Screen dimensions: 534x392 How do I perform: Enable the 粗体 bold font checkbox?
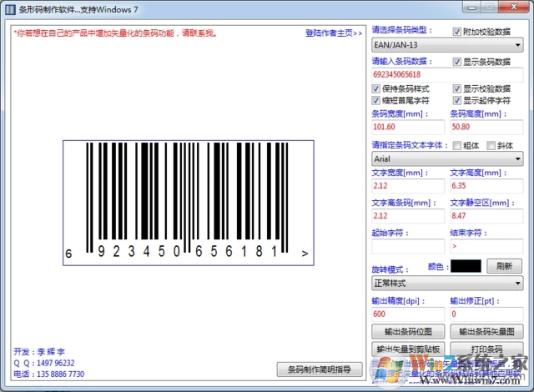pos(457,145)
